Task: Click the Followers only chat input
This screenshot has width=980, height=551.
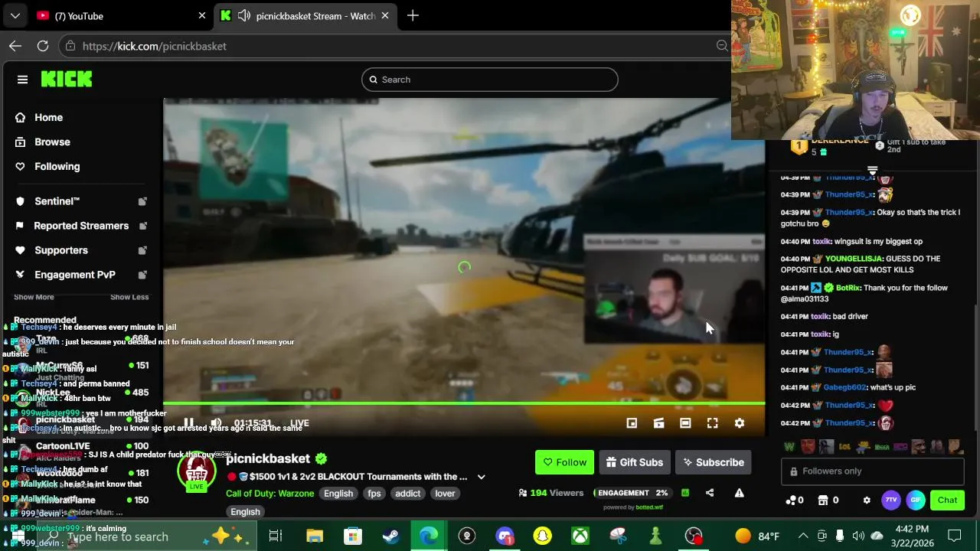Action: point(872,471)
